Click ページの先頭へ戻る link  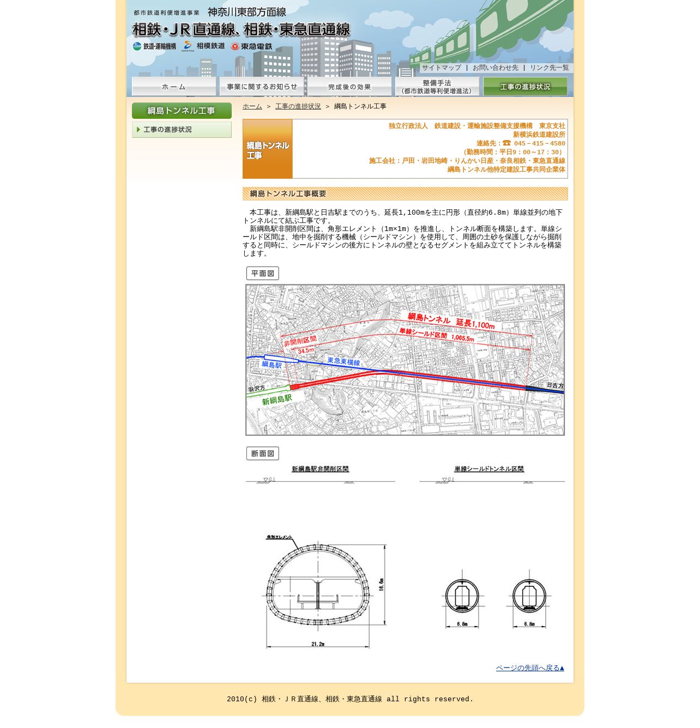click(x=530, y=668)
